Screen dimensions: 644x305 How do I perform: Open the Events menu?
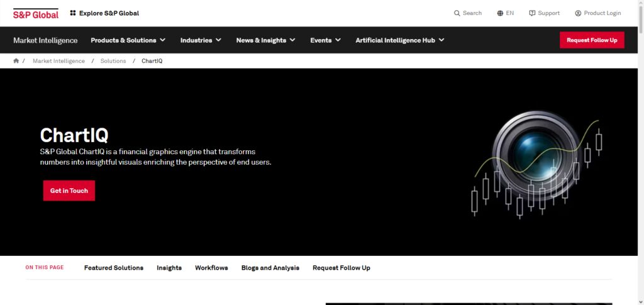tap(321, 40)
